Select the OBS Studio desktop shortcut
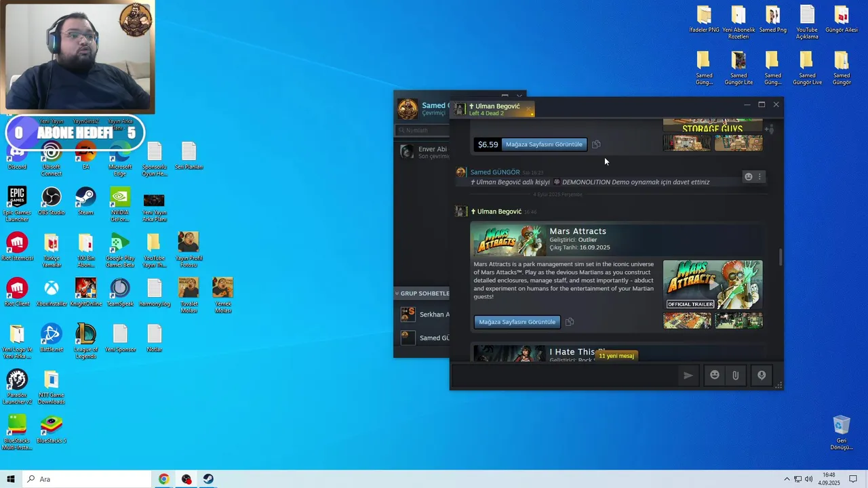Viewport: 868px width, 488px height. pyautogui.click(x=52, y=201)
